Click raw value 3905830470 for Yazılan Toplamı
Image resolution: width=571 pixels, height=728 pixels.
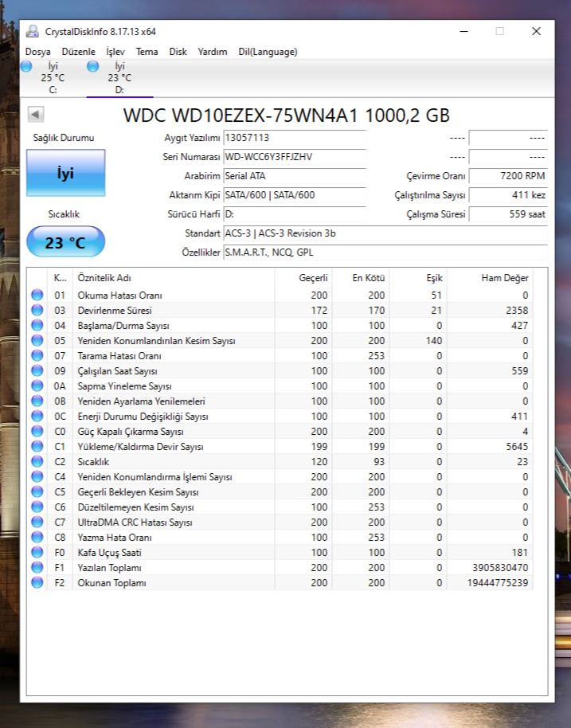tap(500, 567)
